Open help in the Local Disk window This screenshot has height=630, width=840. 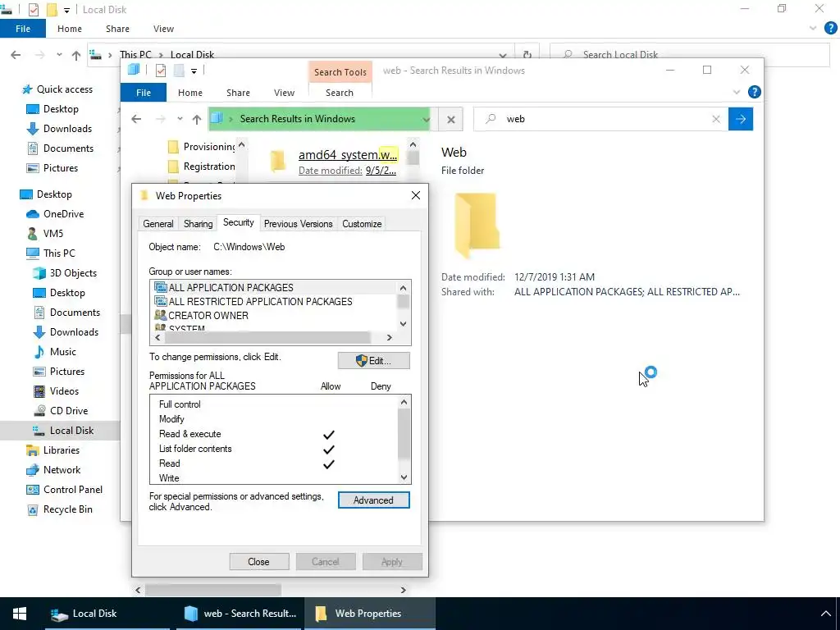coord(830,29)
